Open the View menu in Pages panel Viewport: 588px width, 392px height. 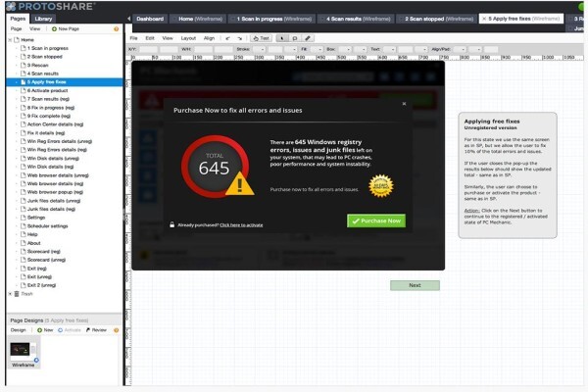pyautogui.click(x=35, y=28)
